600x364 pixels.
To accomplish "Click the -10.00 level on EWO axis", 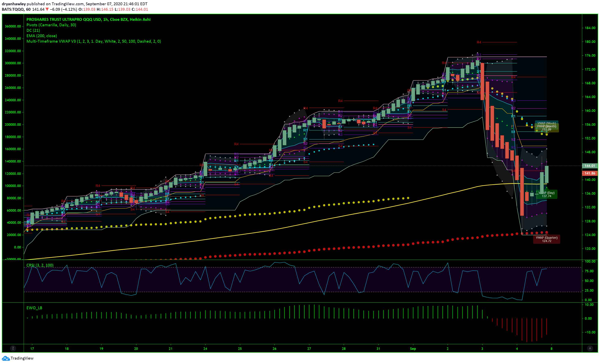I will click(590, 332).
